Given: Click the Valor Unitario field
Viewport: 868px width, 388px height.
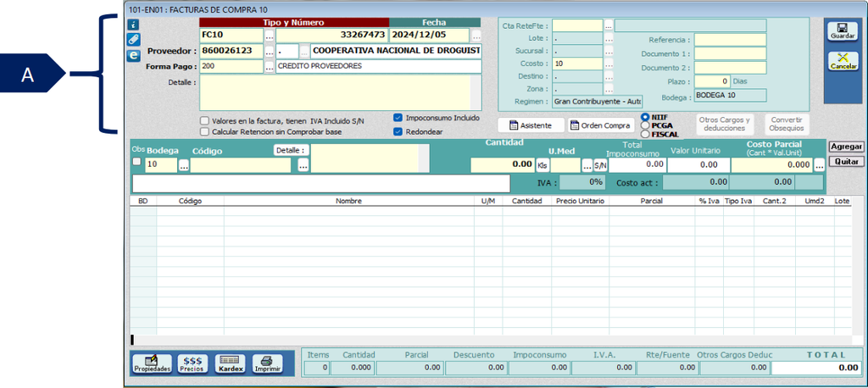Looking at the screenshot, I should [698, 165].
